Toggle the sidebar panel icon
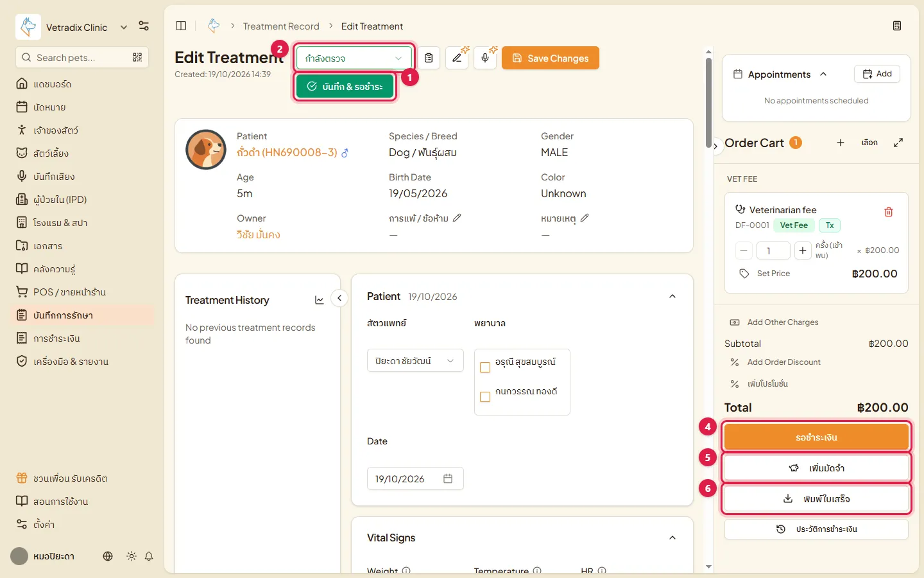 [x=181, y=26]
